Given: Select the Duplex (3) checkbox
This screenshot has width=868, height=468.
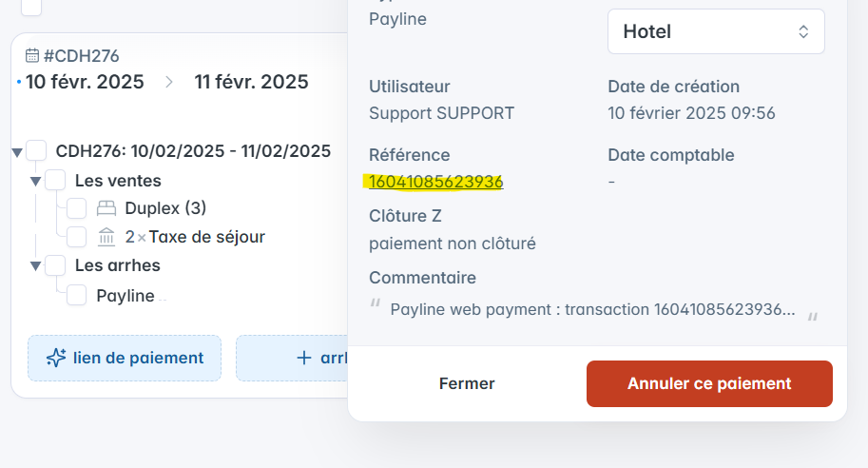Looking at the screenshot, I should (x=76, y=208).
